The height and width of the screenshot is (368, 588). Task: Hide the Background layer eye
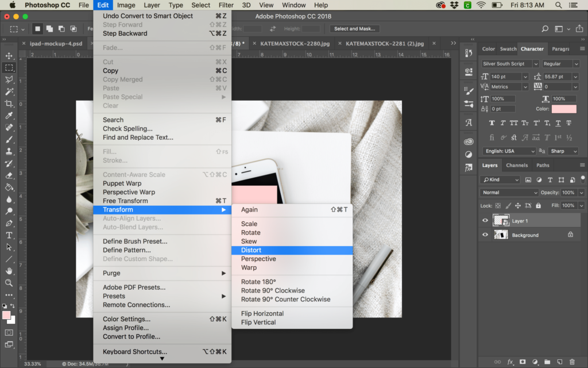pos(485,235)
